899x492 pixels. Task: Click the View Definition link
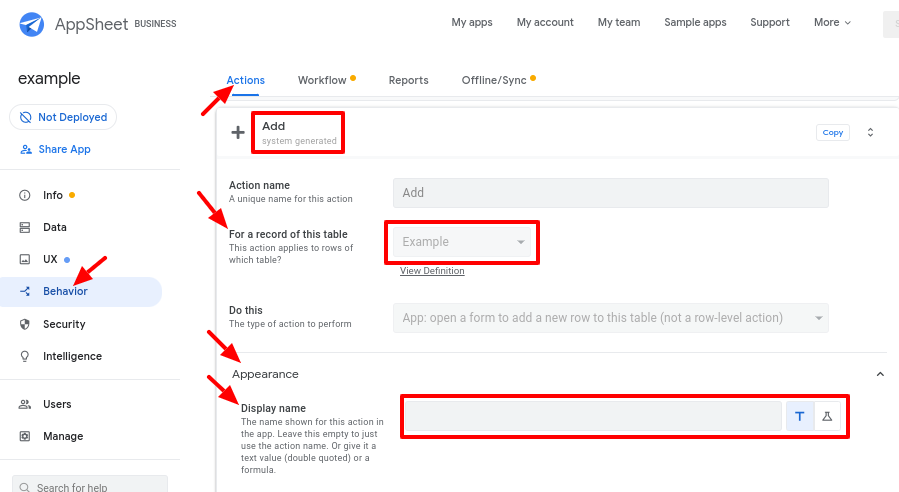tap(432, 271)
